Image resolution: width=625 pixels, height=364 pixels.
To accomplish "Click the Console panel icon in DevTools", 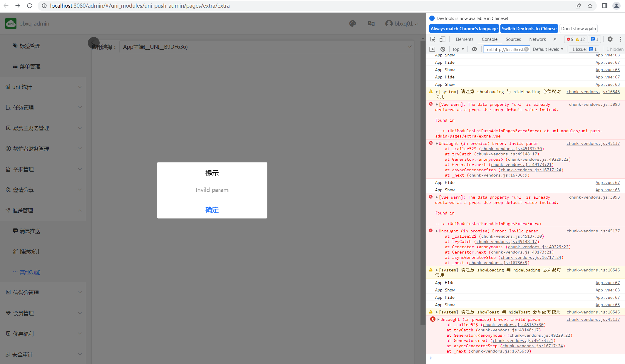I will (x=489, y=39).
